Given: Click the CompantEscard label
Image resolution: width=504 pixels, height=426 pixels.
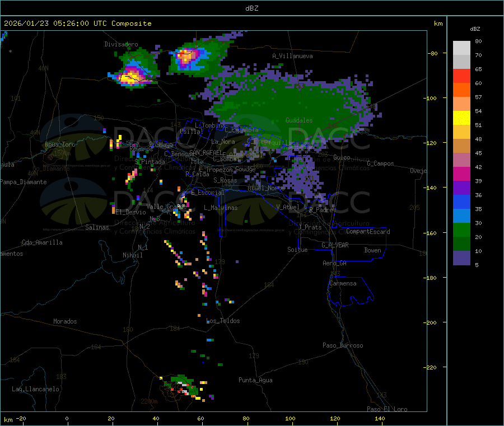Looking at the screenshot, I should (368, 232).
